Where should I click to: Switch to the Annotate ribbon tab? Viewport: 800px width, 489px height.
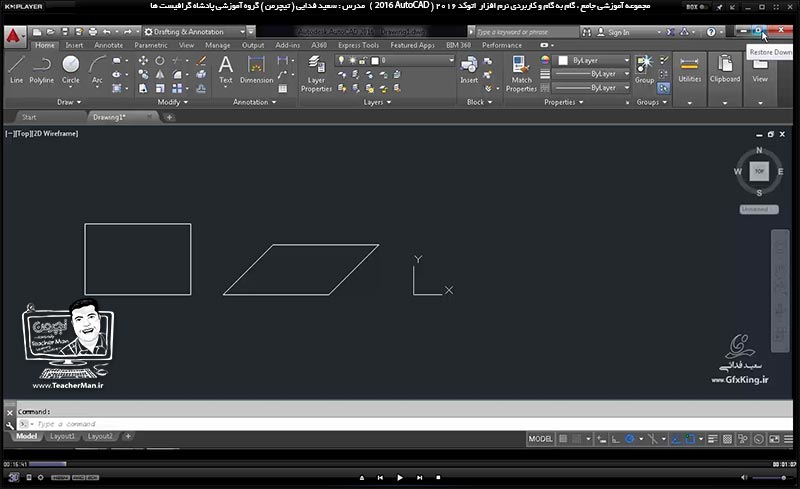coord(108,45)
